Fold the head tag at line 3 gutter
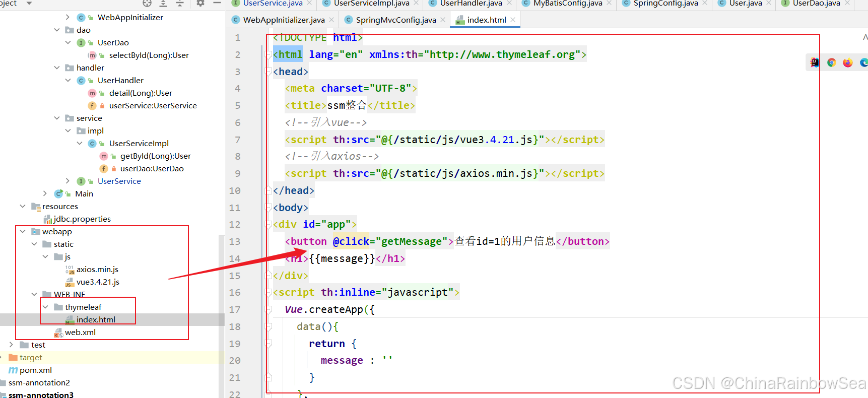 pyautogui.click(x=269, y=72)
